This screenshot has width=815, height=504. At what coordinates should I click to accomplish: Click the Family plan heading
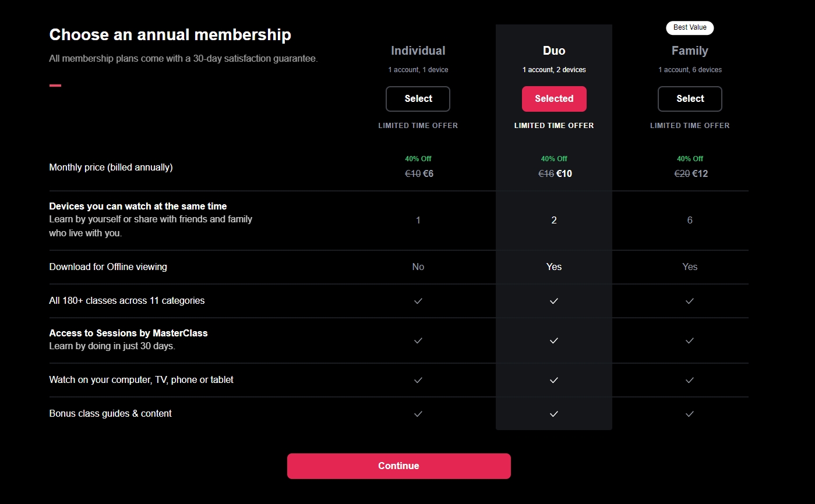tap(690, 51)
